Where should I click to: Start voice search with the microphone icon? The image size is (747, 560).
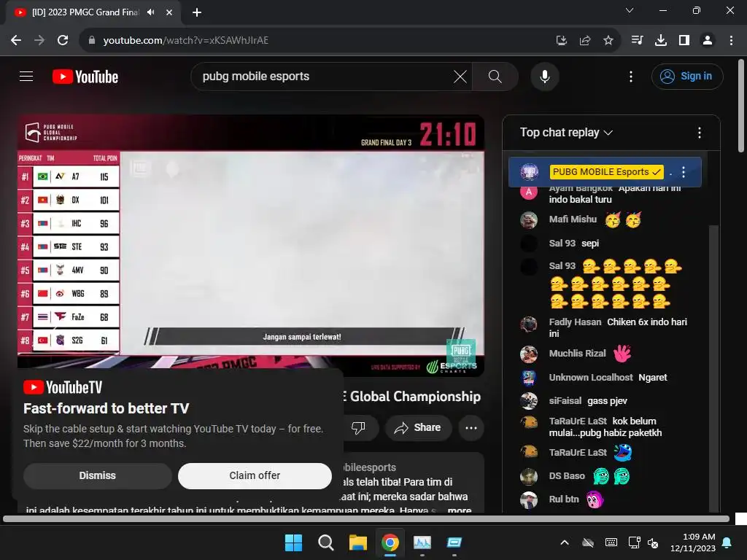[544, 77]
